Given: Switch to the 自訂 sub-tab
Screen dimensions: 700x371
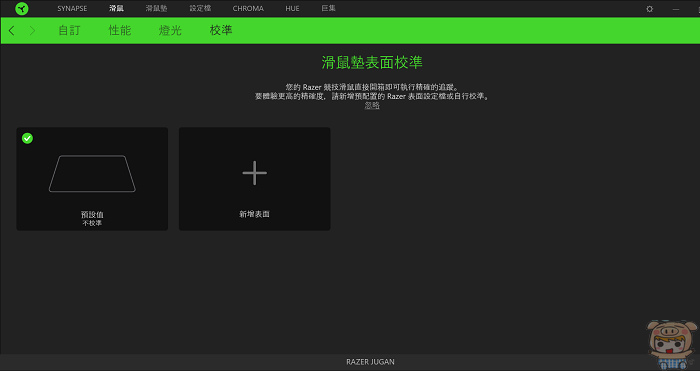Looking at the screenshot, I should point(69,30).
